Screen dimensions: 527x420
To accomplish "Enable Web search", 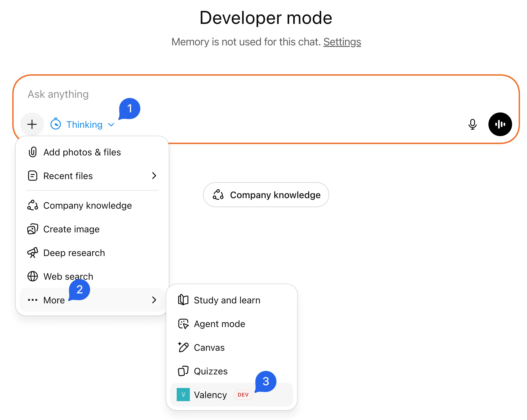I will (68, 276).
